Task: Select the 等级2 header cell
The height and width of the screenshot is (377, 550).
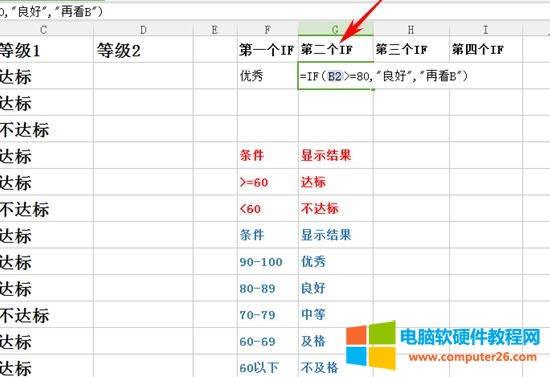Action: [x=143, y=49]
